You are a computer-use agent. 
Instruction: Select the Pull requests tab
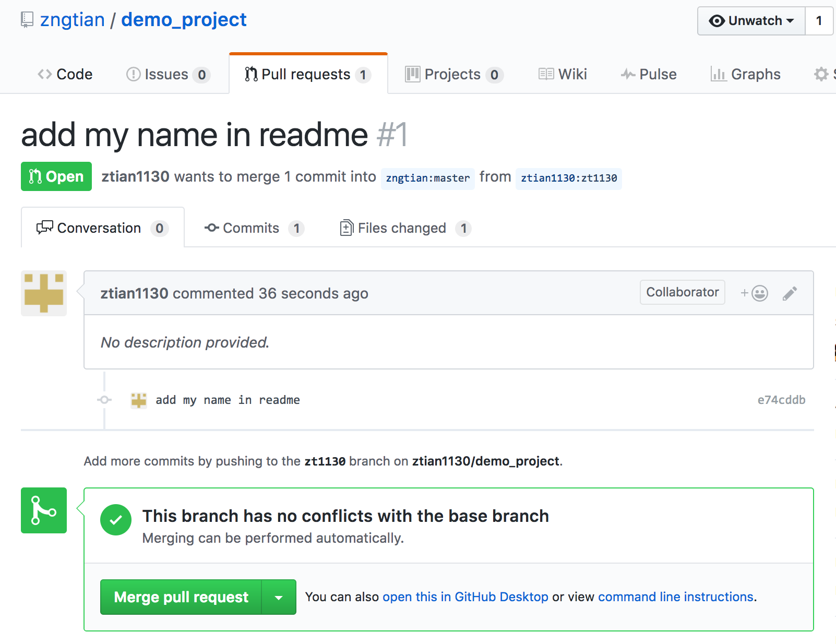[308, 74]
